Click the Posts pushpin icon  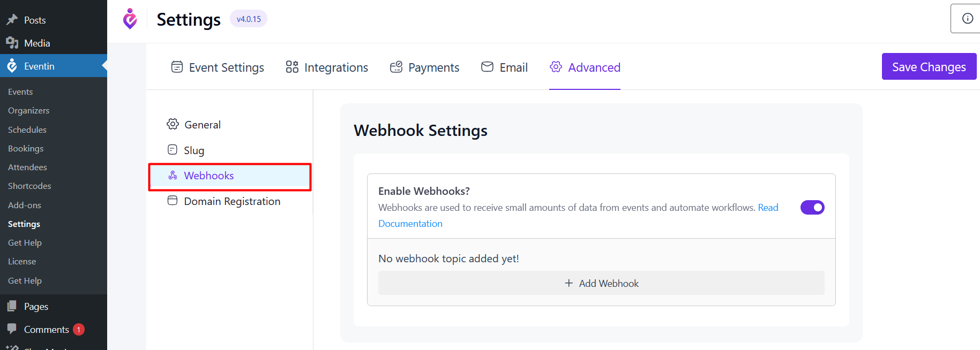pyautogui.click(x=12, y=20)
